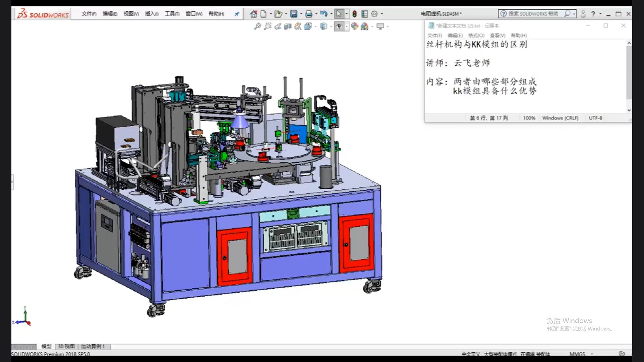Activate the Select cursor tool
The height and width of the screenshot is (362, 644).
click(339, 14)
